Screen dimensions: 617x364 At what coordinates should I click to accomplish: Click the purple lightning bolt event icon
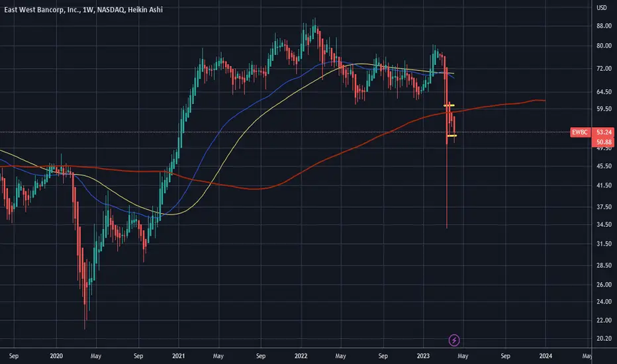click(x=454, y=340)
